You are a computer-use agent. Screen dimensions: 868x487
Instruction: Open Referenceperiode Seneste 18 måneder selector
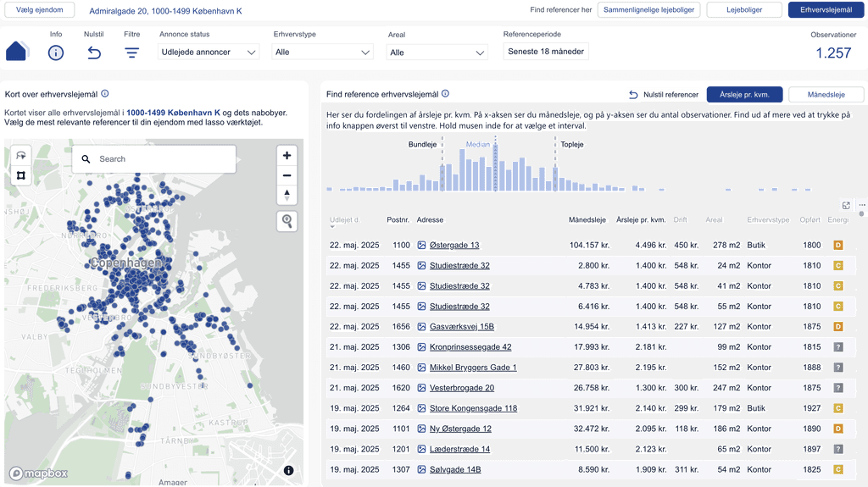click(x=546, y=52)
